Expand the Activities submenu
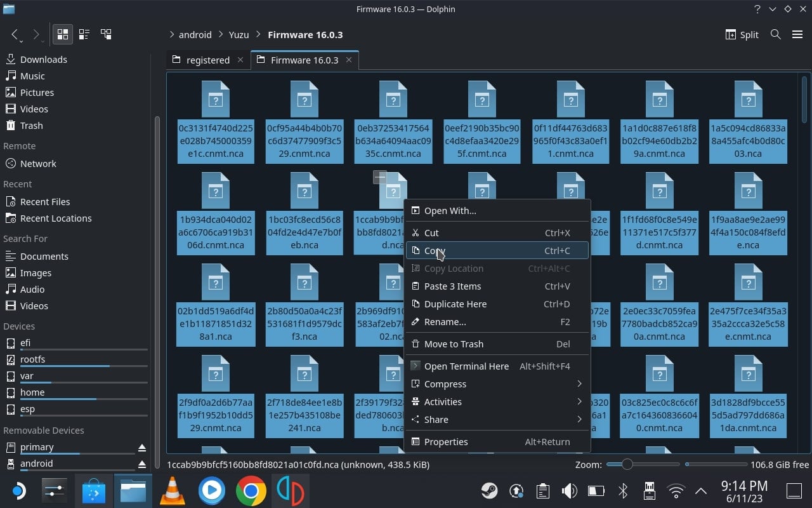812x508 pixels. point(497,401)
